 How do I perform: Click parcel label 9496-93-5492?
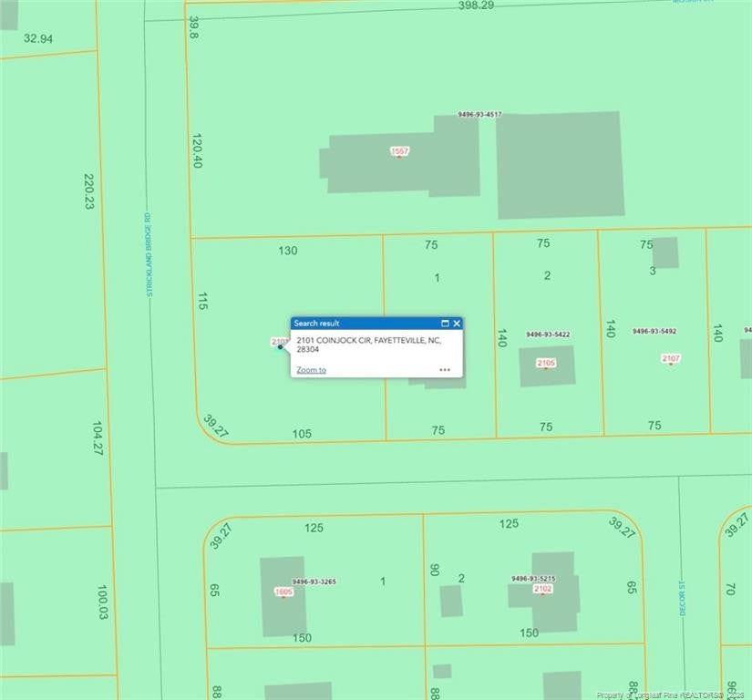pos(654,331)
